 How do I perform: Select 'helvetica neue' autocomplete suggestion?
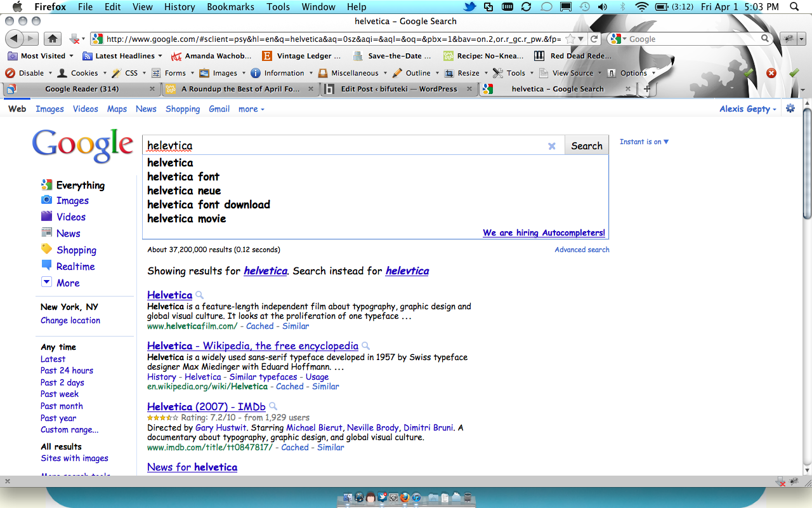[184, 190]
